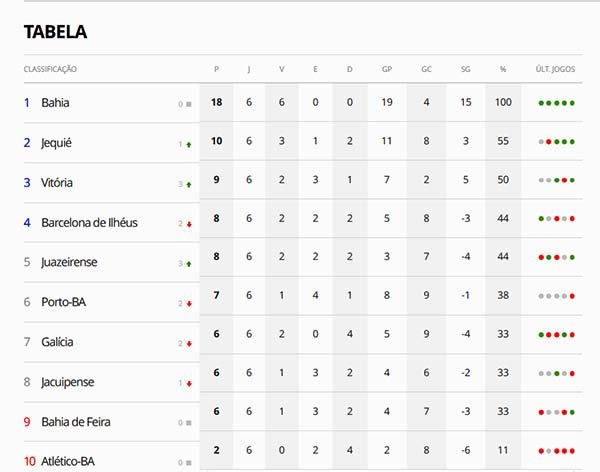Screen dimensions: 600x472
Task: Click the red down arrow beside Jacuipense
Action: (188, 384)
